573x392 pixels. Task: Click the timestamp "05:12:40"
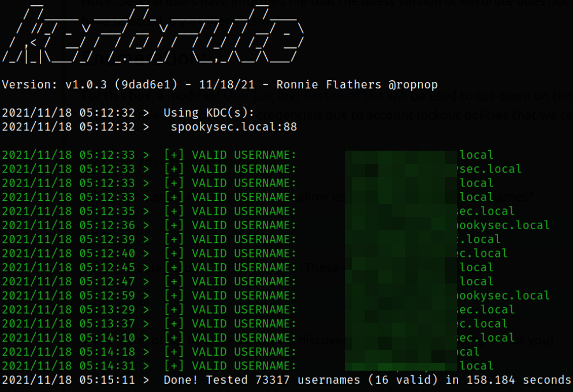coord(107,253)
